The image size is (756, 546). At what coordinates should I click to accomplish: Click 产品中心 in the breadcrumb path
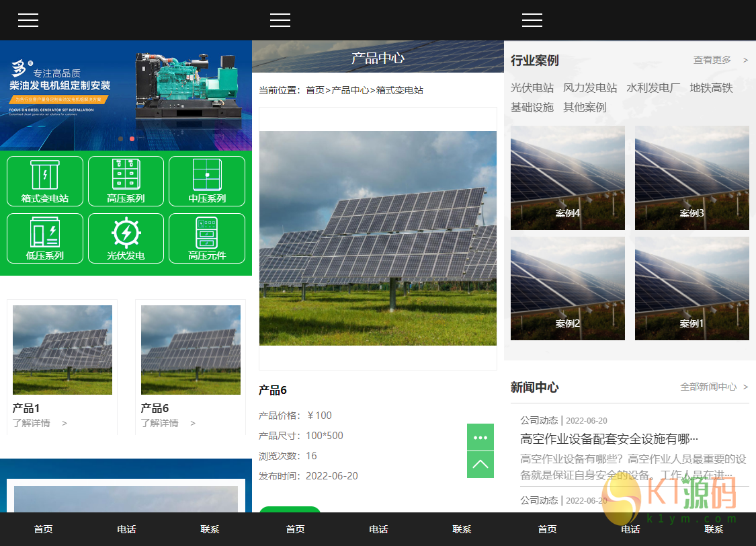click(x=350, y=90)
